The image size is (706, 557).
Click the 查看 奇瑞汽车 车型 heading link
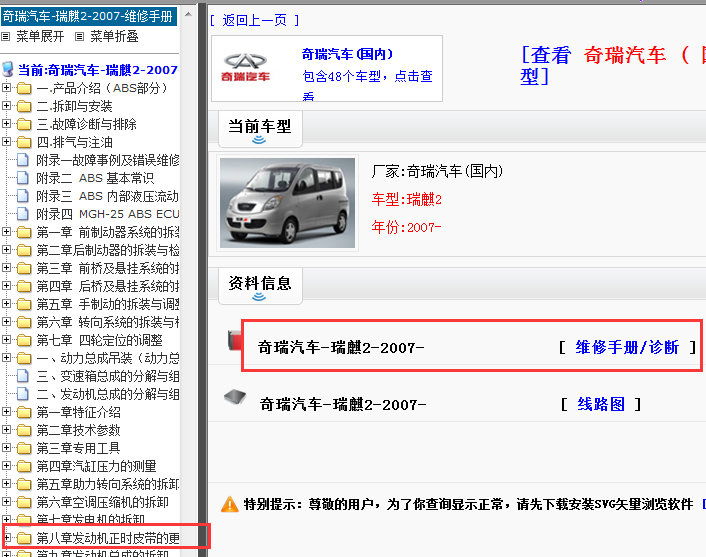pyautogui.click(x=612, y=65)
